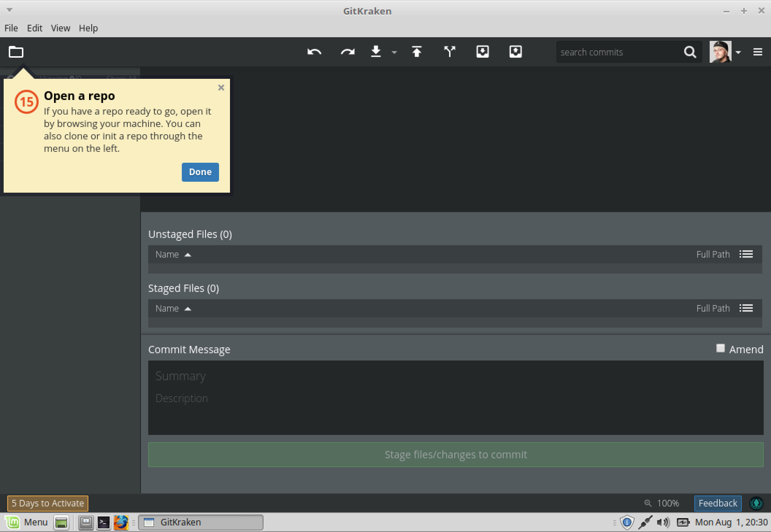This screenshot has width=771, height=532.
Task: Open the Feedback button
Action: [718, 503]
